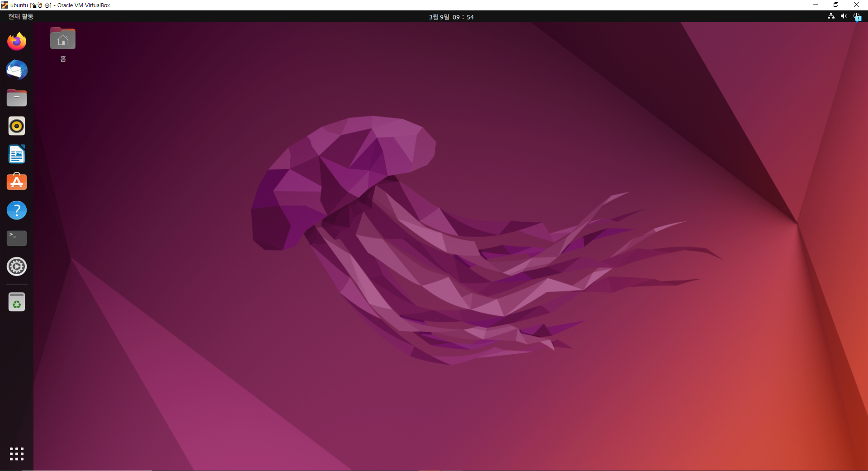Open LibreOffice Writer

click(17, 154)
